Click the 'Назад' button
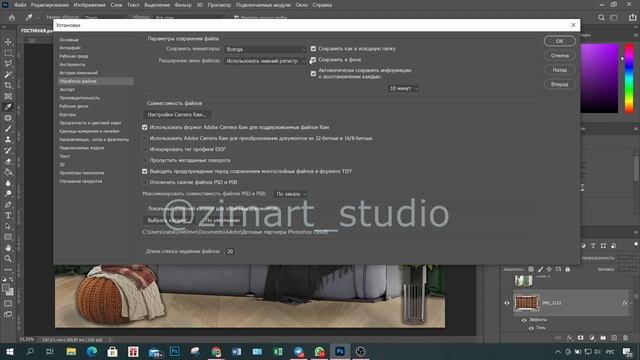The width and height of the screenshot is (640, 360). tap(560, 70)
